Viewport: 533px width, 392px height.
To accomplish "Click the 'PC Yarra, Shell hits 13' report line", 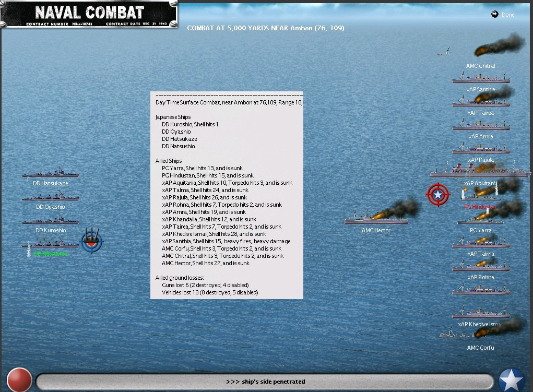I will click(202, 168).
